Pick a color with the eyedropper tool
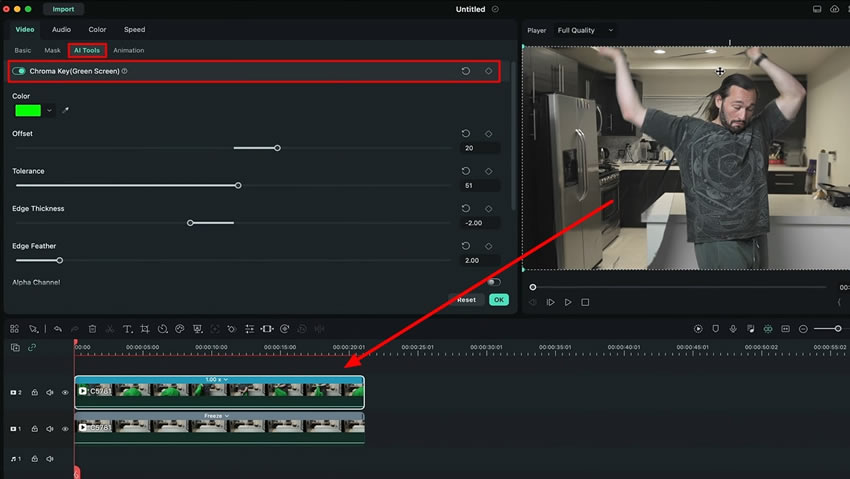Screen dimensions: 850x479 [65, 111]
